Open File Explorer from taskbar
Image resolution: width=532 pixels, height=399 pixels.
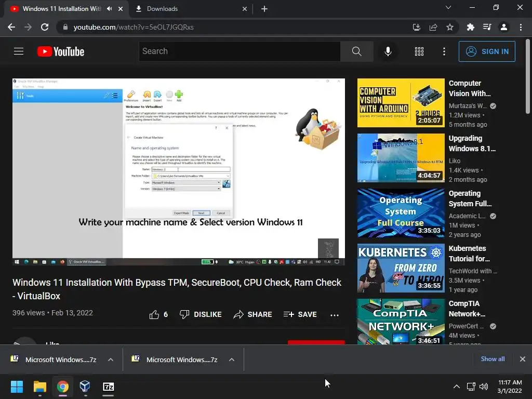[39, 387]
